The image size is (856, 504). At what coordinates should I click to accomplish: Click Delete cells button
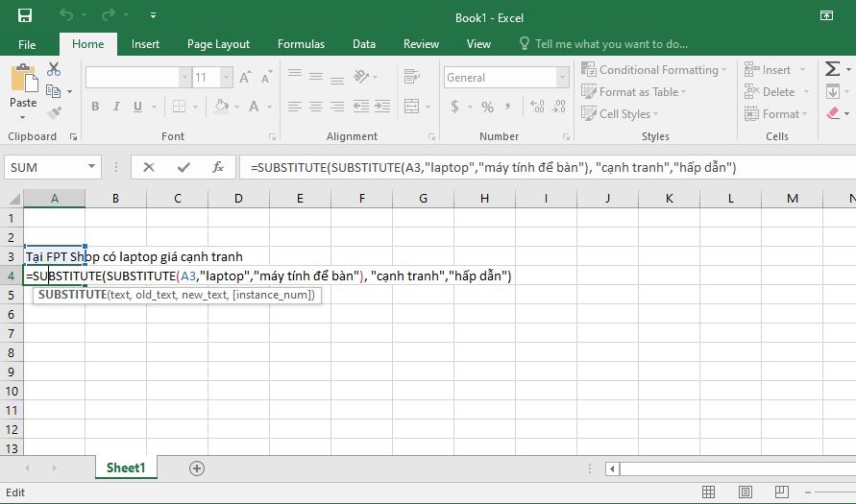coord(770,91)
